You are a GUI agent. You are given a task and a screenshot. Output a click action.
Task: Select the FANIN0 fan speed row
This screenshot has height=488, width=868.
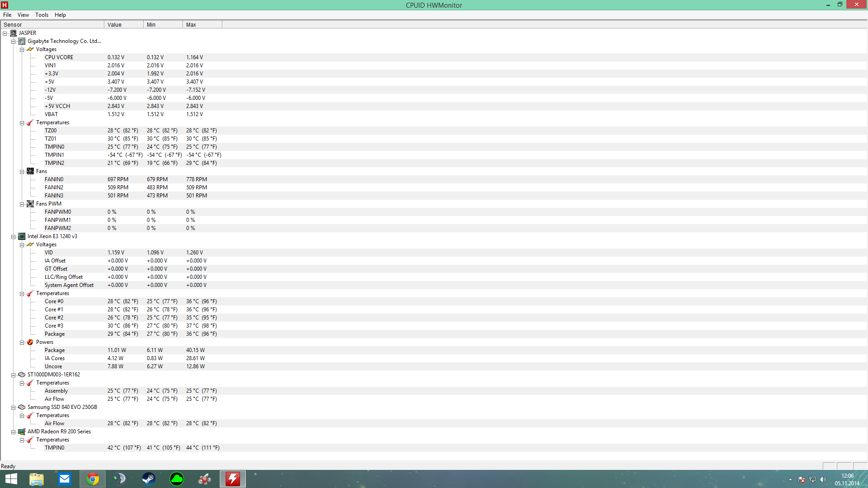tap(434, 179)
